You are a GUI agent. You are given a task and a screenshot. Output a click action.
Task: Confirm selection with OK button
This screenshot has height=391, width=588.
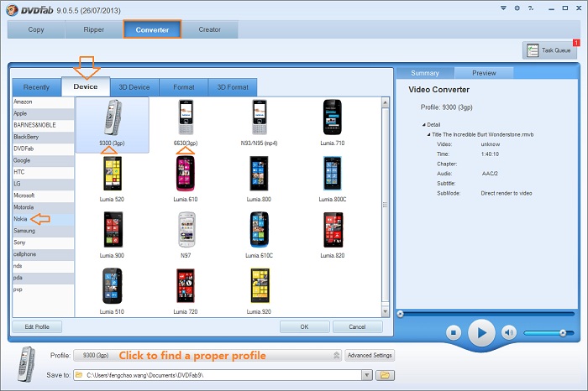click(304, 327)
